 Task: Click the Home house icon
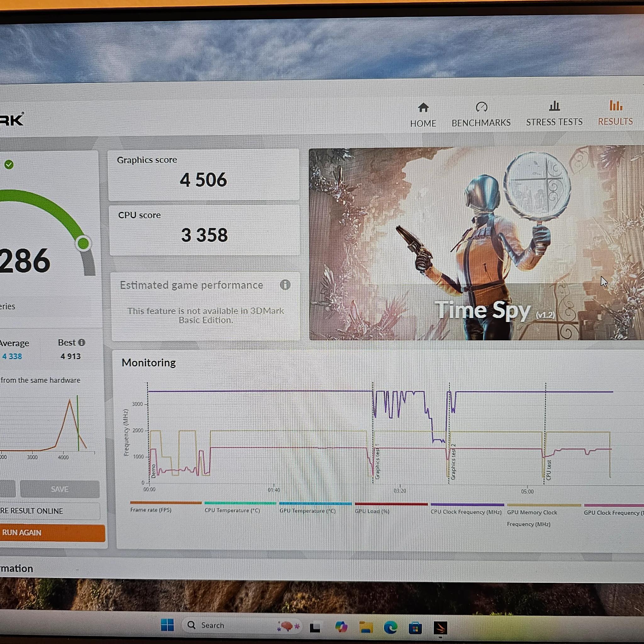423,108
